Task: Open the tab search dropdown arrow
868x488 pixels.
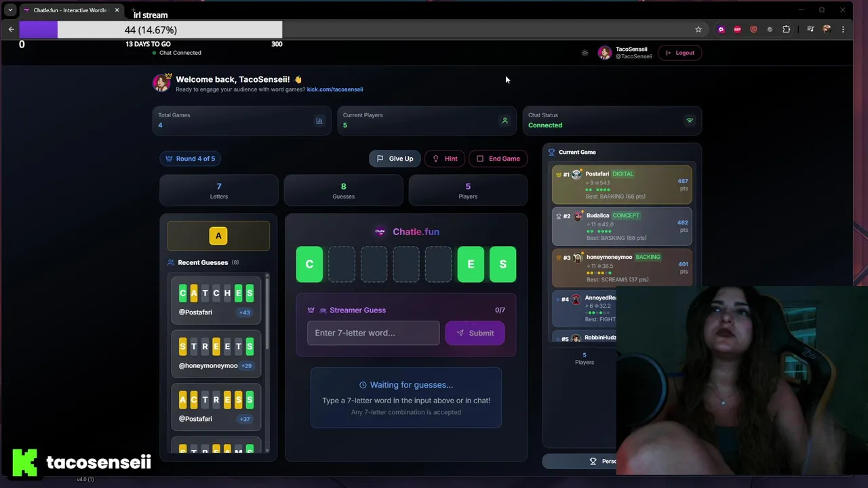Action: (x=10, y=10)
